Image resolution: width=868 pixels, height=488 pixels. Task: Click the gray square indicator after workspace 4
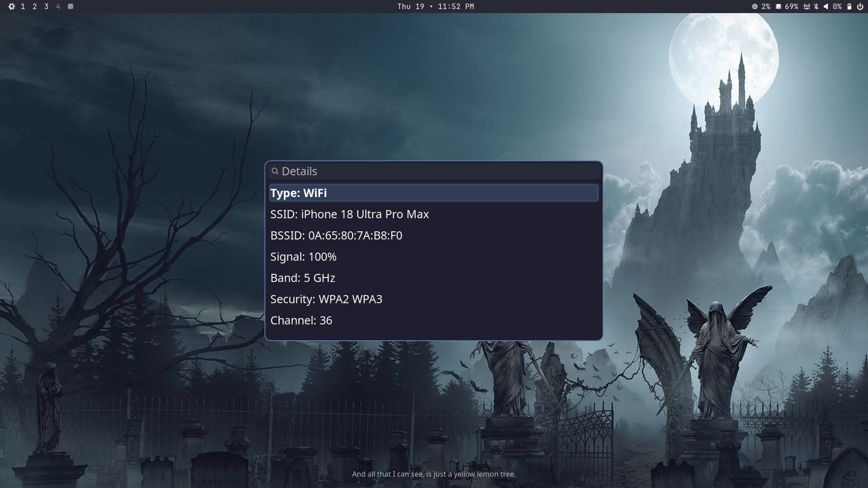point(71,6)
